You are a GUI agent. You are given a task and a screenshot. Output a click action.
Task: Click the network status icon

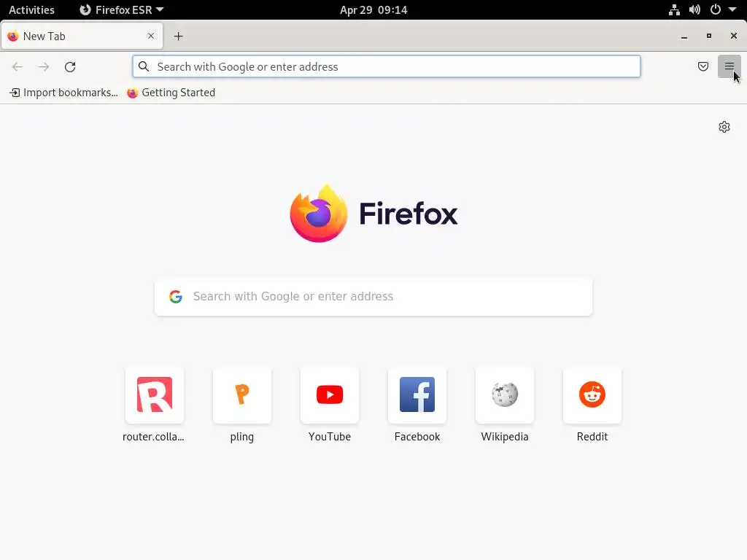click(674, 10)
